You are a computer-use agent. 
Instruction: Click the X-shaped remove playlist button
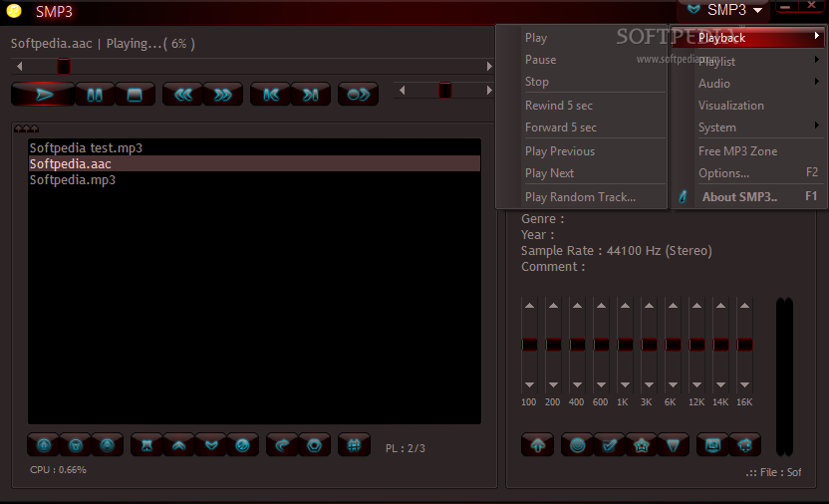coord(147,445)
